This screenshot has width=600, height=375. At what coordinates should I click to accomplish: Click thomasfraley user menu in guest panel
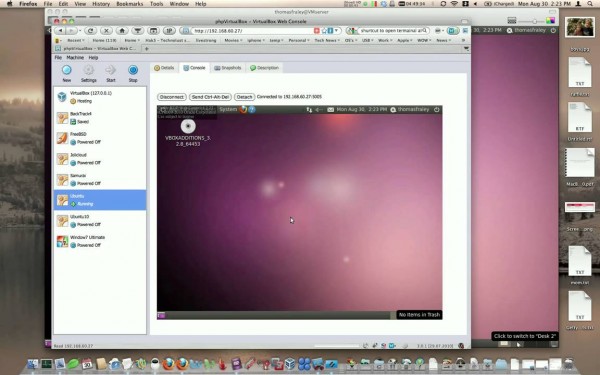point(409,109)
